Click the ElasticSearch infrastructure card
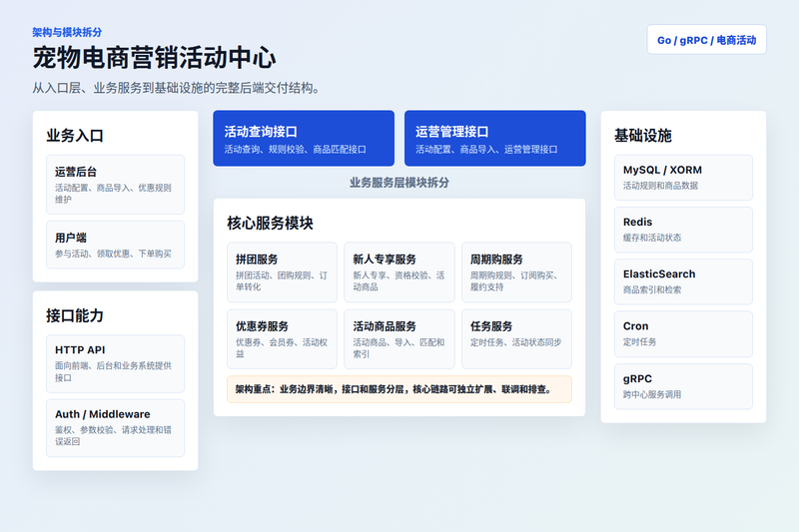The height and width of the screenshot is (532, 799). [683, 281]
